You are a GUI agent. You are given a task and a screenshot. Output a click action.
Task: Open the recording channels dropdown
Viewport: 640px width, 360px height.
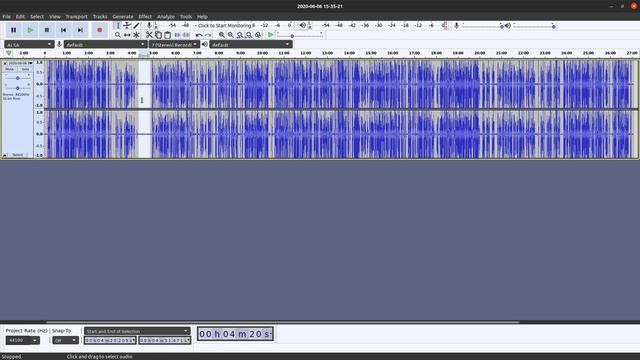[174, 44]
